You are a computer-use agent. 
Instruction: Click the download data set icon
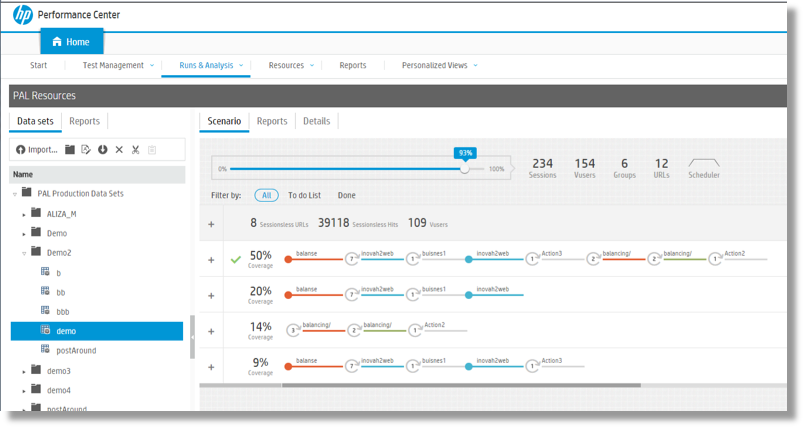(103, 149)
